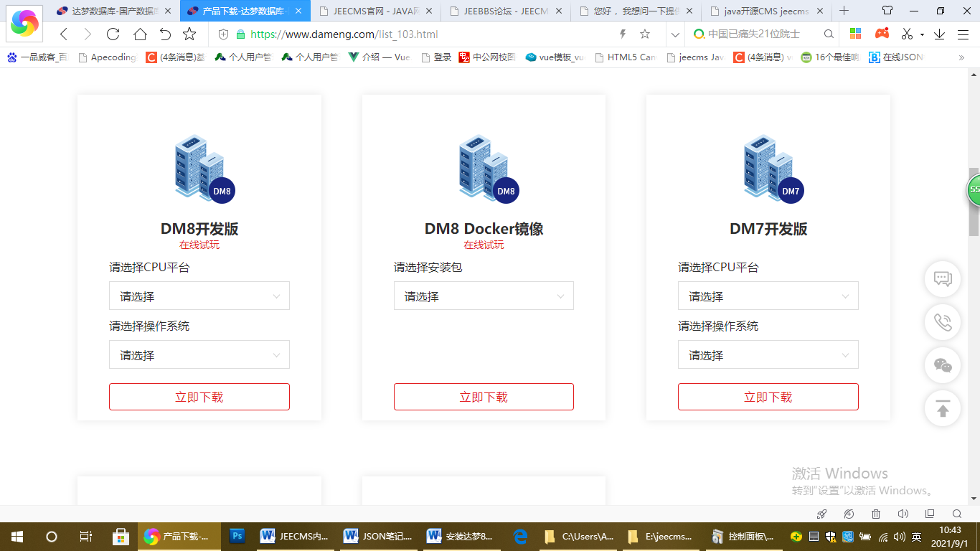Image resolution: width=980 pixels, height=551 pixels.
Task: Expand the DM8开发版 operating system dropdown
Action: point(199,354)
